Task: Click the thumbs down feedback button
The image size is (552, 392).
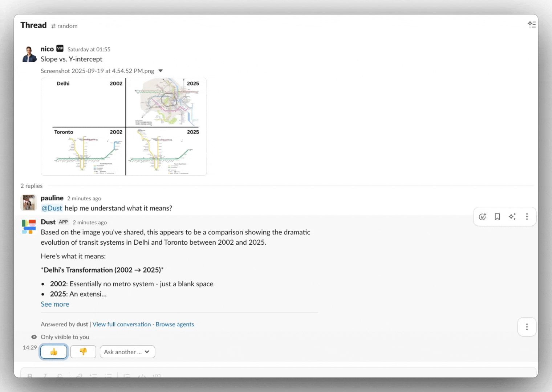Action: [83, 352]
